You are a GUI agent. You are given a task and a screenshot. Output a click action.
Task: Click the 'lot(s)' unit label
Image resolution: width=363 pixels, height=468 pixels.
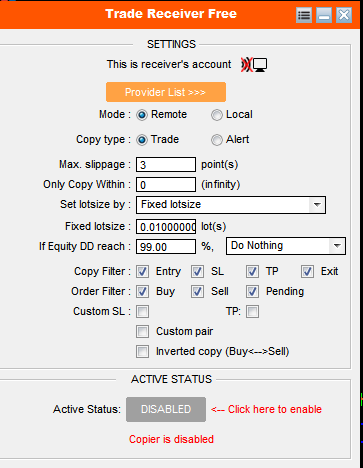214,227
